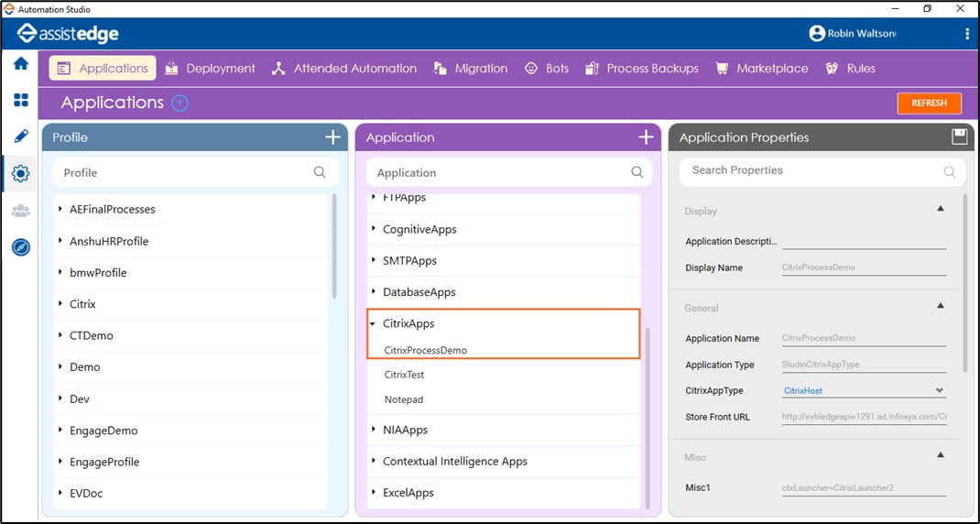
Task: Add a new application with plus icon
Action: point(646,137)
